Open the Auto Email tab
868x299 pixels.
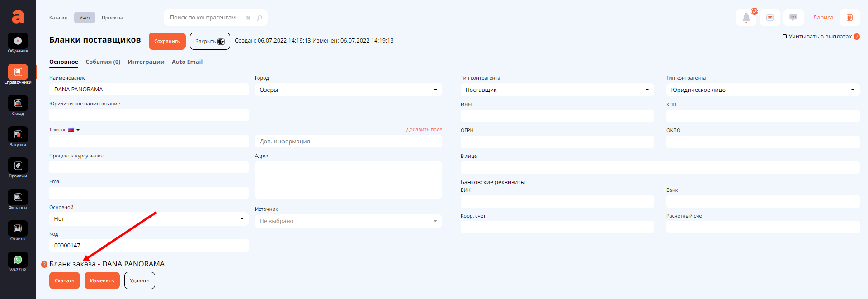(x=187, y=62)
